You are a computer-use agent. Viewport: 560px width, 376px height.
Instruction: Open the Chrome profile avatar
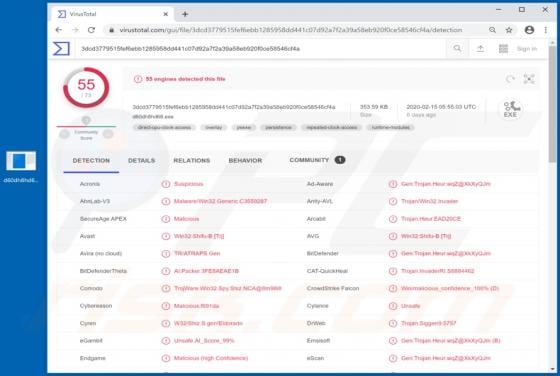[529, 30]
